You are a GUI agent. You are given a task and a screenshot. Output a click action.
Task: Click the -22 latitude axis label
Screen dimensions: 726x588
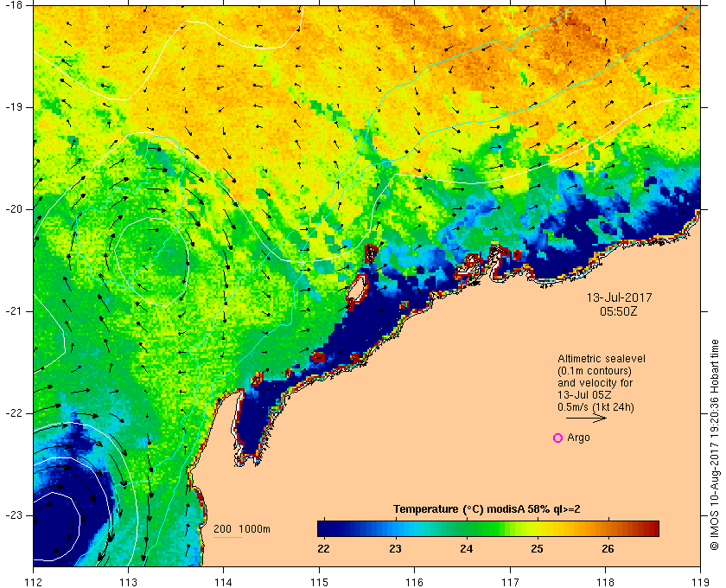(x=14, y=412)
